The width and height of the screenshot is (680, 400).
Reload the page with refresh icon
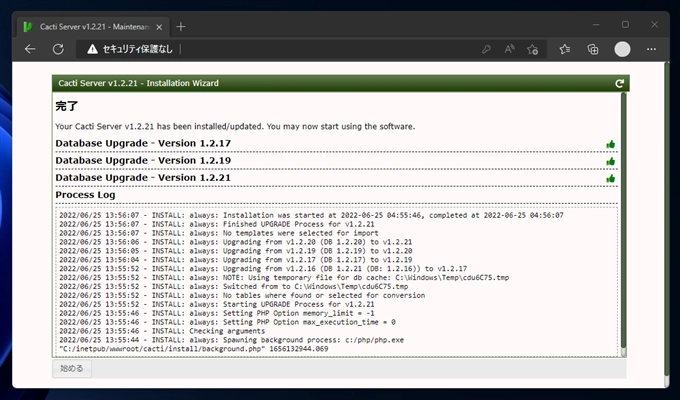(x=58, y=49)
